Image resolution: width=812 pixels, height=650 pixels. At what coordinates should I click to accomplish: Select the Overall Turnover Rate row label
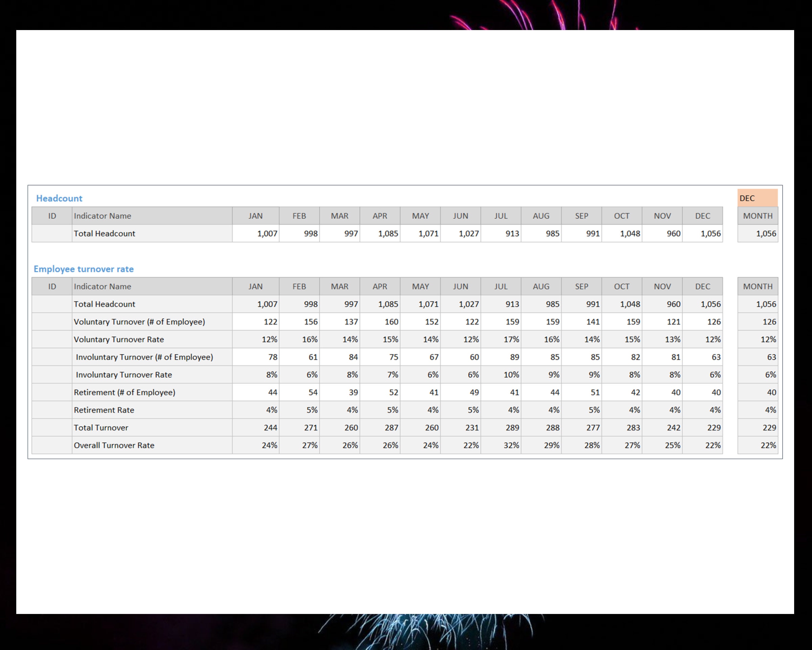coord(114,445)
